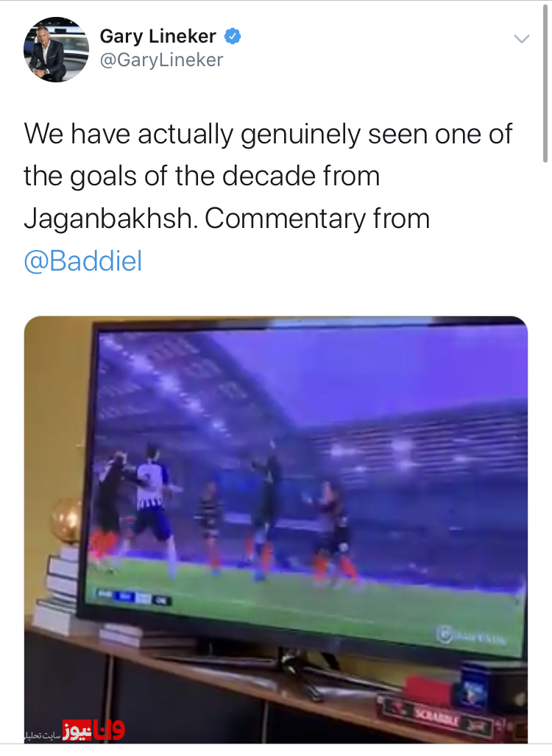
Task: Select the @GaryLineker handle
Action: click(161, 60)
